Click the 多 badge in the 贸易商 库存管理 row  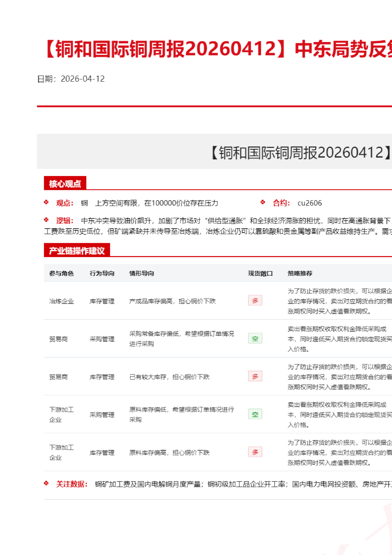[x=255, y=376]
